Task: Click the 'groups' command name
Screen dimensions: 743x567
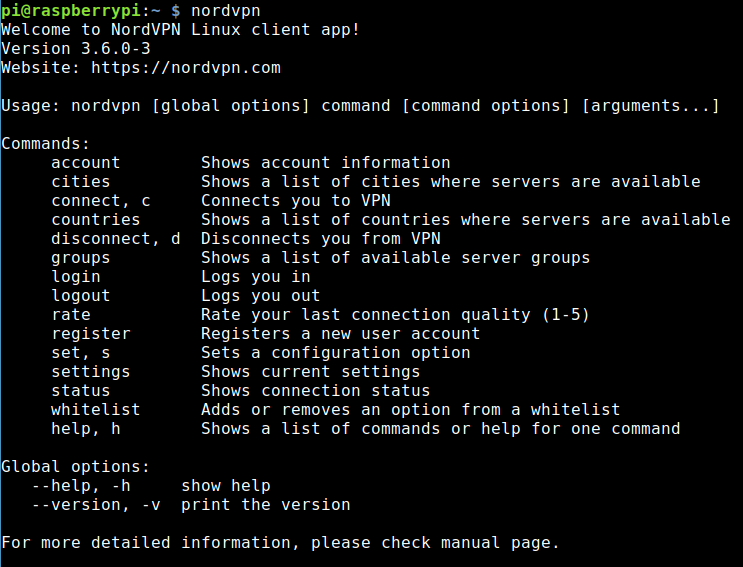Action: [81, 258]
